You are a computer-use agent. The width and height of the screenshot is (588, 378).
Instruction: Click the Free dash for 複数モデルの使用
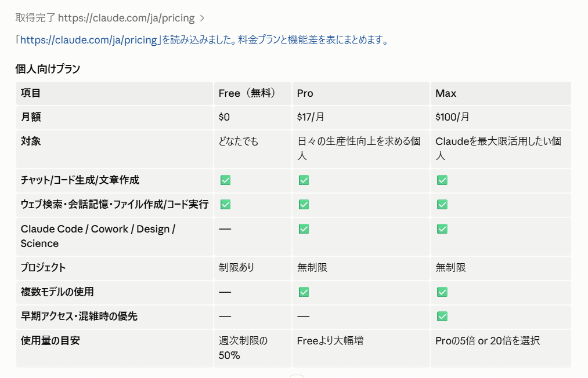[x=225, y=292]
